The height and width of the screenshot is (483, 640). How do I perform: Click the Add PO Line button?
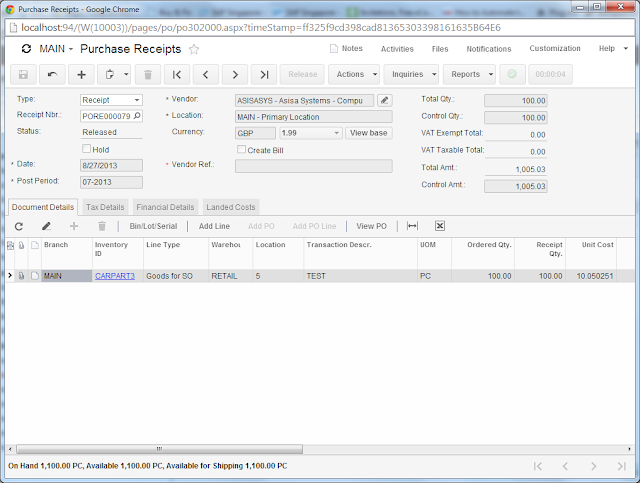[x=314, y=226]
